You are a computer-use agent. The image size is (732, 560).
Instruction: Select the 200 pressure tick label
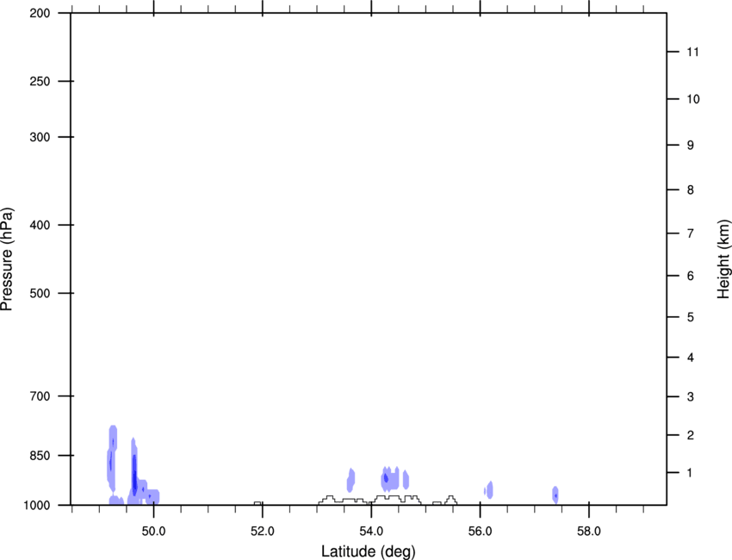pos(40,13)
